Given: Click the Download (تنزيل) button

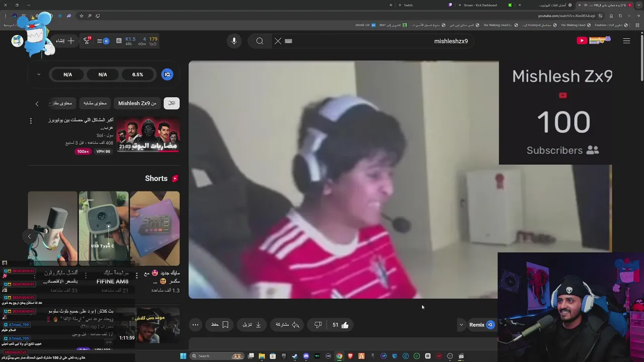Looking at the screenshot, I should pos(252,325).
